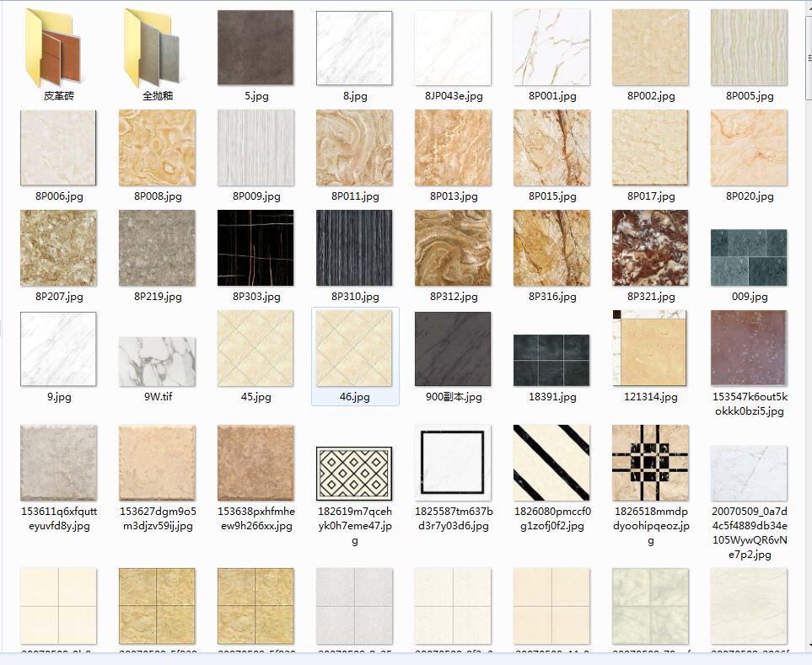Select the 121314.jpg thumbnail
812x665 pixels.
(x=650, y=348)
